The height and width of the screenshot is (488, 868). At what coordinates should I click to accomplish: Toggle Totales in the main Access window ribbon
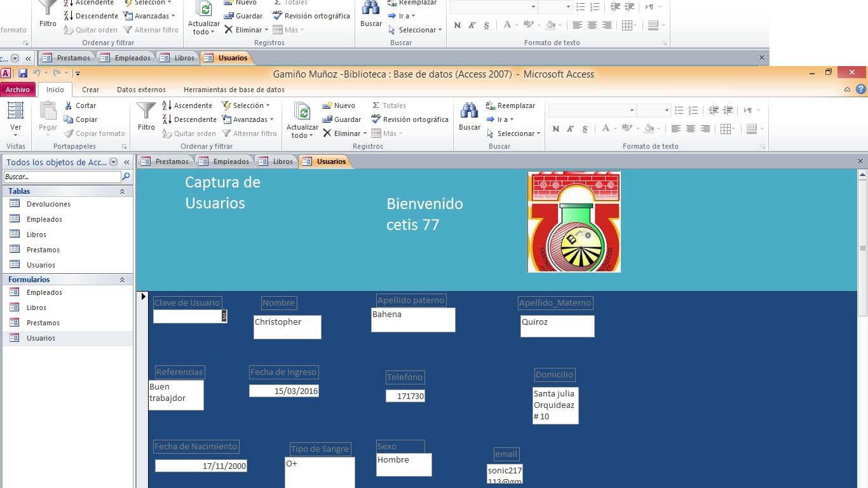[389, 105]
